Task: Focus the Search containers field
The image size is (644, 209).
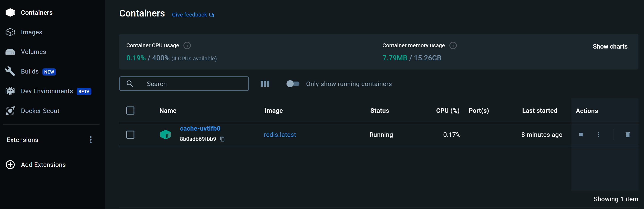Action: tap(184, 84)
